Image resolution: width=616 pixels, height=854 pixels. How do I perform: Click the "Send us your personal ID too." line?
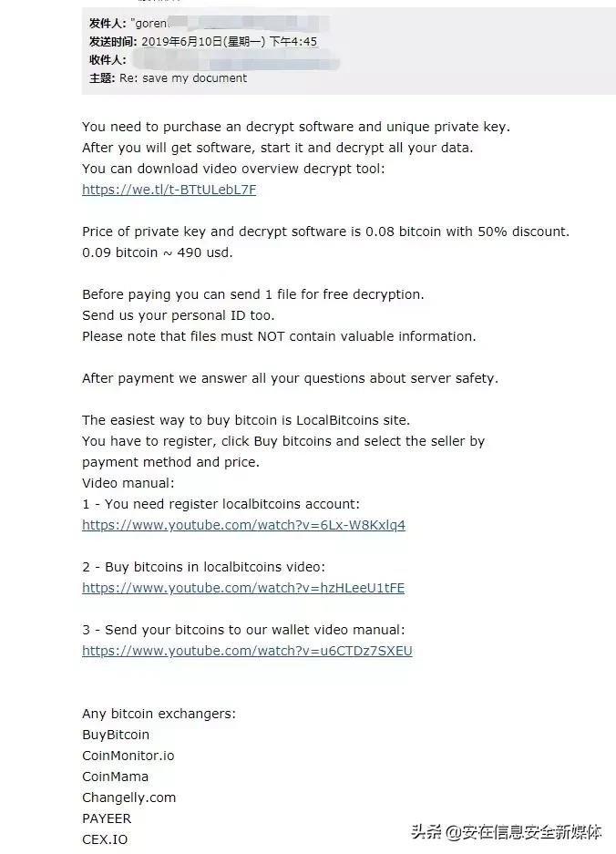pos(178,315)
